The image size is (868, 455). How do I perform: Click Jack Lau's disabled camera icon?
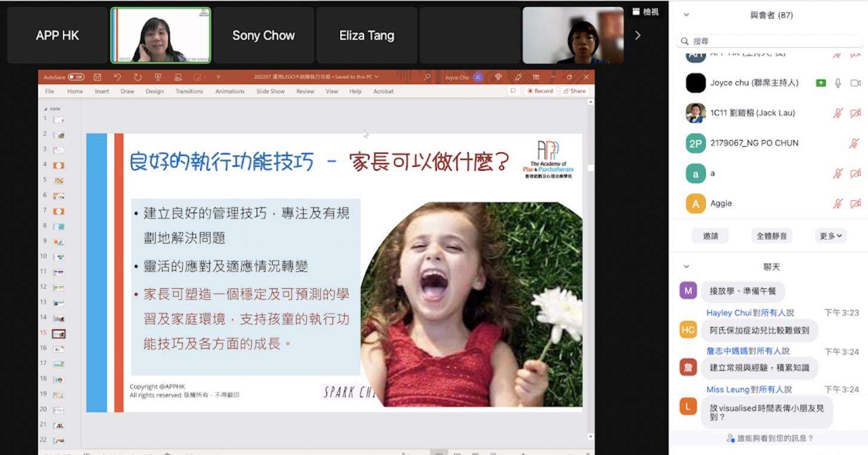(x=855, y=113)
